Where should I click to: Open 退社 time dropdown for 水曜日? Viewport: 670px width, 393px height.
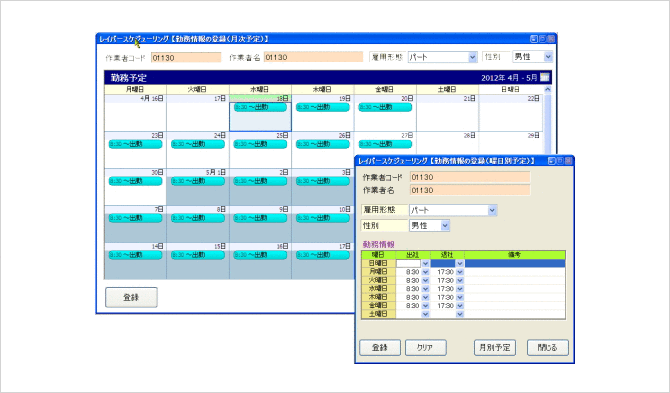(x=460, y=289)
